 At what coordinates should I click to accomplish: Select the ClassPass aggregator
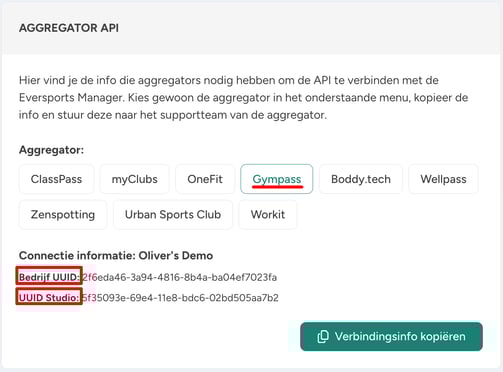click(x=56, y=179)
